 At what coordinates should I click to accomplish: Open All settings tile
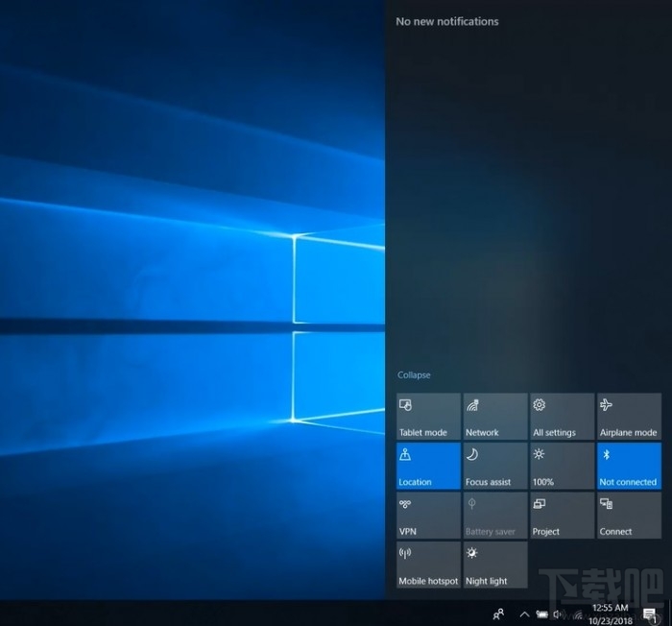coord(563,417)
